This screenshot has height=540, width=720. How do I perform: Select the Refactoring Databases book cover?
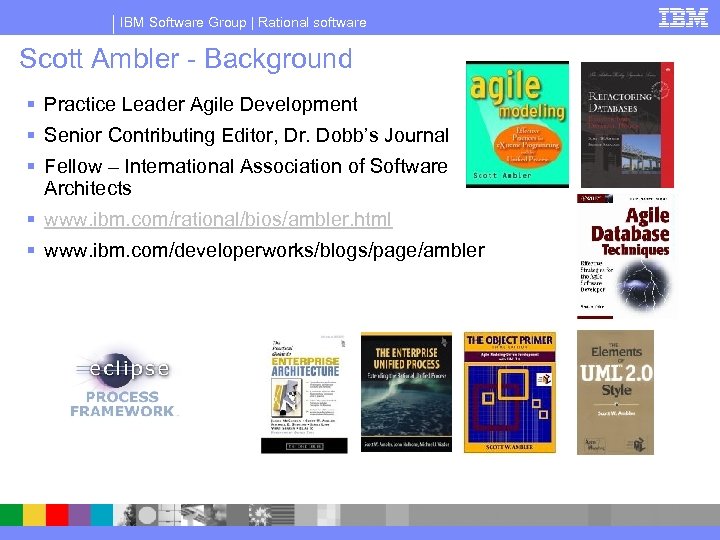627,125
